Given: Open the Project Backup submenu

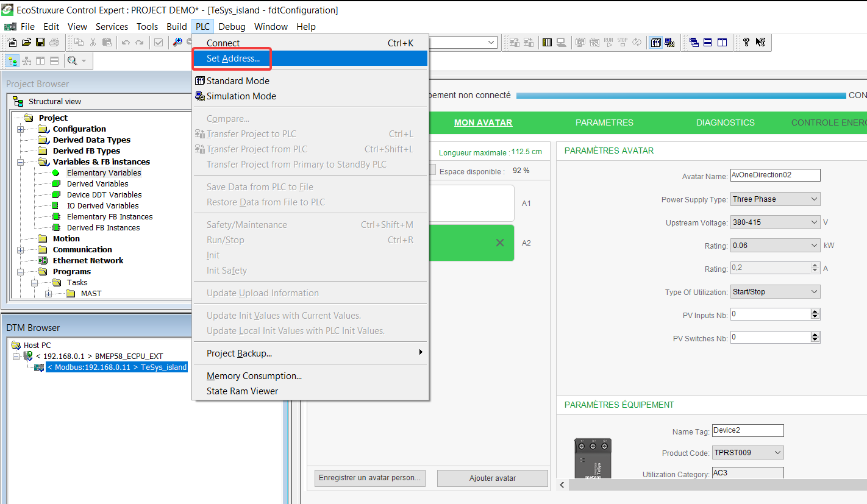Looking at the screenshot, I should [x=310, y=353].
